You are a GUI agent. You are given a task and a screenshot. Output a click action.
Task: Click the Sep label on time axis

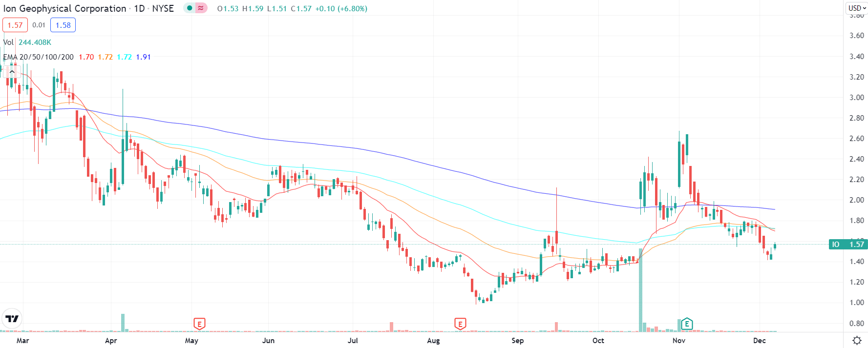pyautogui.click(x=518, y=341)
